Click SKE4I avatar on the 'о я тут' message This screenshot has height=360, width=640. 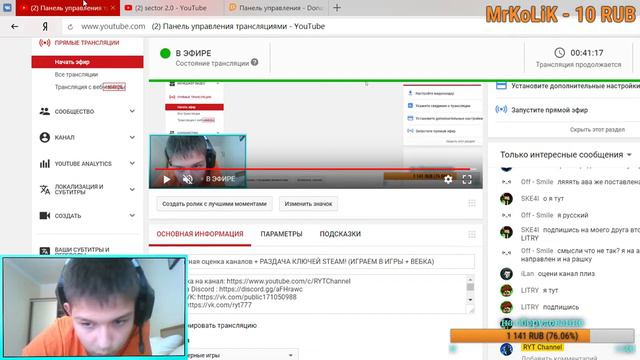(x=507, y=199)
